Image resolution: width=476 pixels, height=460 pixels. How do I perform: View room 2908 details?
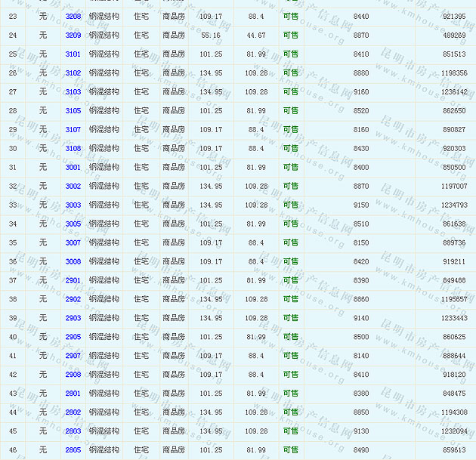tap(73, 375)
